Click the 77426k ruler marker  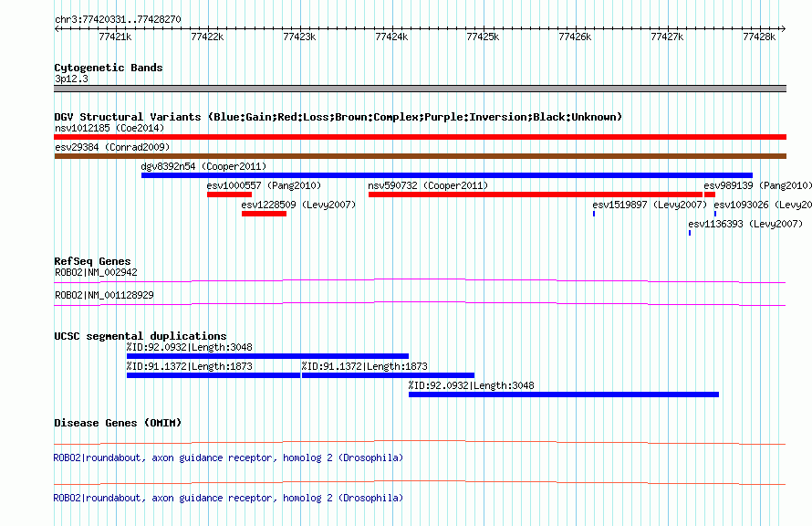(x=575, y=37)
